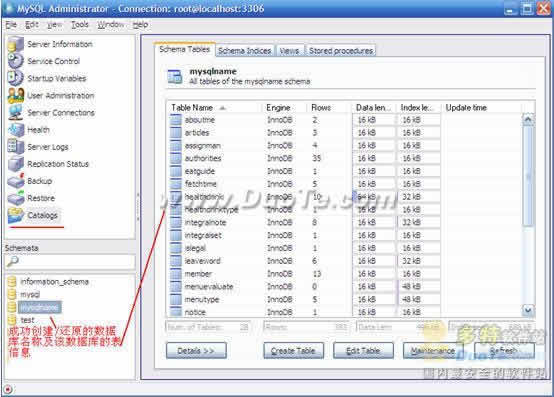Image resolution: width=554 pixels, height=397 pixels.
Task: Open the Stored procedures tab
Action: [x=341, y=51]
